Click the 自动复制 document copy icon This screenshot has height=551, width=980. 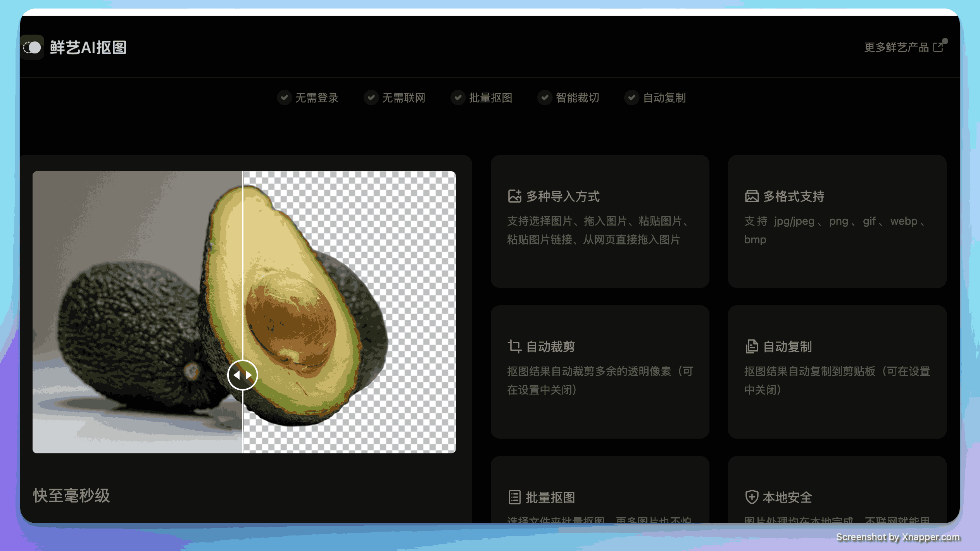[x=751, y=346]
